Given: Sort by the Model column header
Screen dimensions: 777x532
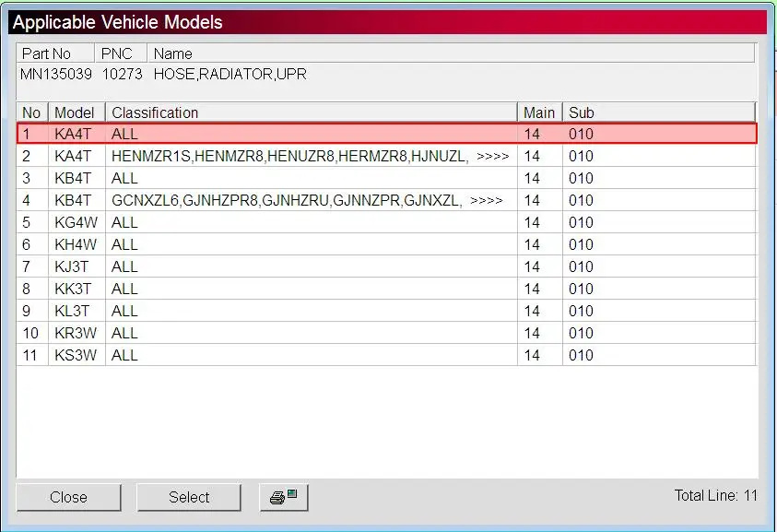Looking at the screenshot, I should [77, 112].
